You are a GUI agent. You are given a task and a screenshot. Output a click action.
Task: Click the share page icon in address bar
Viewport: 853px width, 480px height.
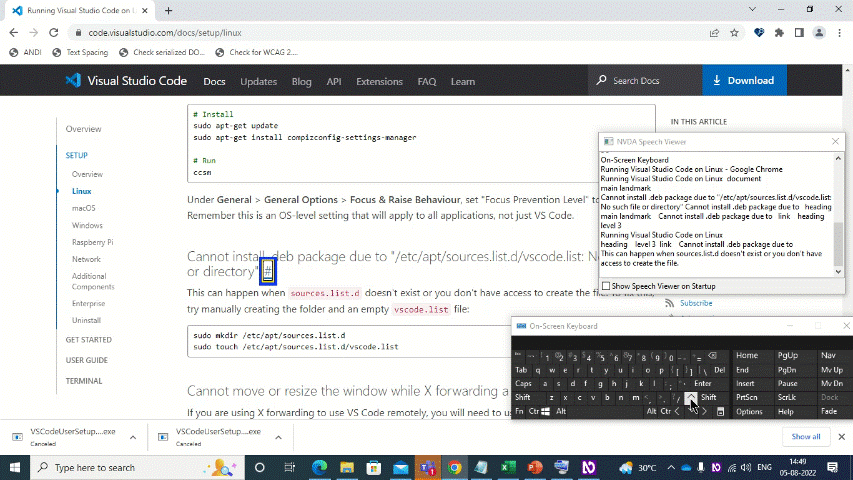click(x=714, y=33)
